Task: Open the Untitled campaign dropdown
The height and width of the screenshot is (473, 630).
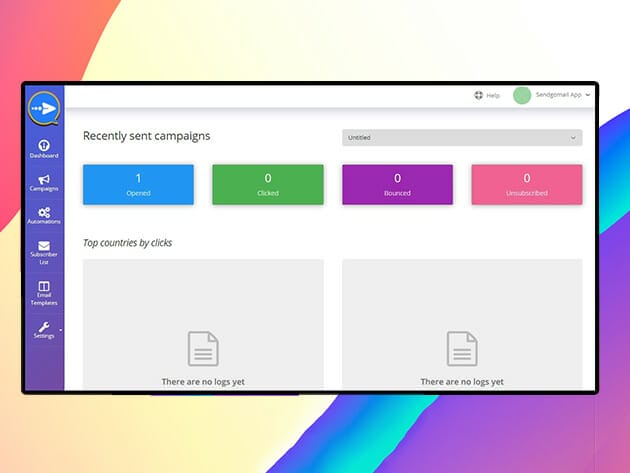Action: (462, 137)
